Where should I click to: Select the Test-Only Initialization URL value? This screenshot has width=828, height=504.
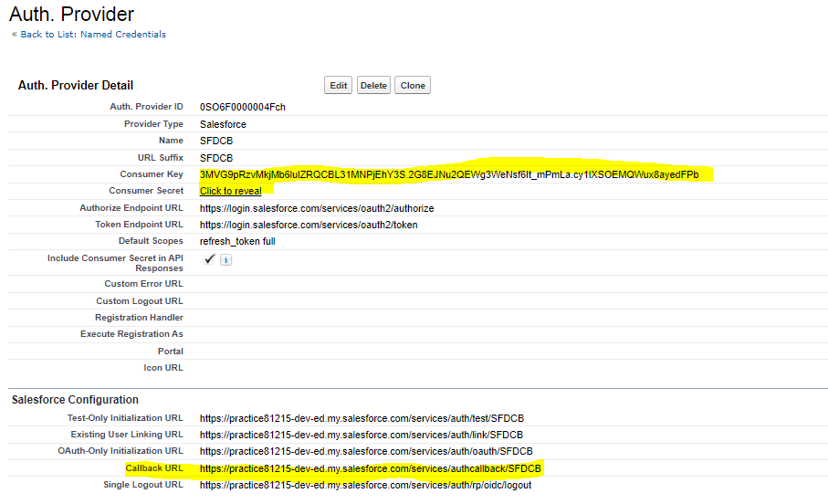pos(362,418)
